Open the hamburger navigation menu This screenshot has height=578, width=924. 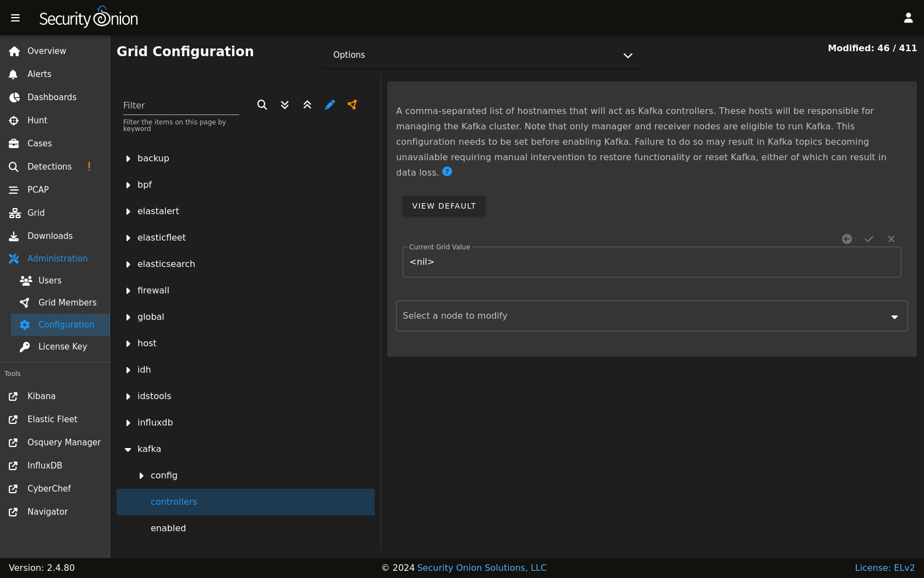pos(15,18)
